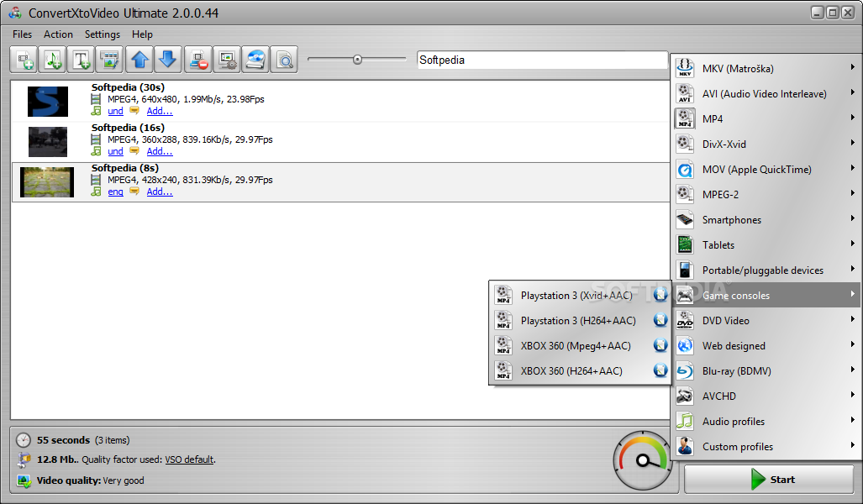
Task: Expand the AVI (Audio Video Interleave) submenu arrow
Action: coord(853,92)
